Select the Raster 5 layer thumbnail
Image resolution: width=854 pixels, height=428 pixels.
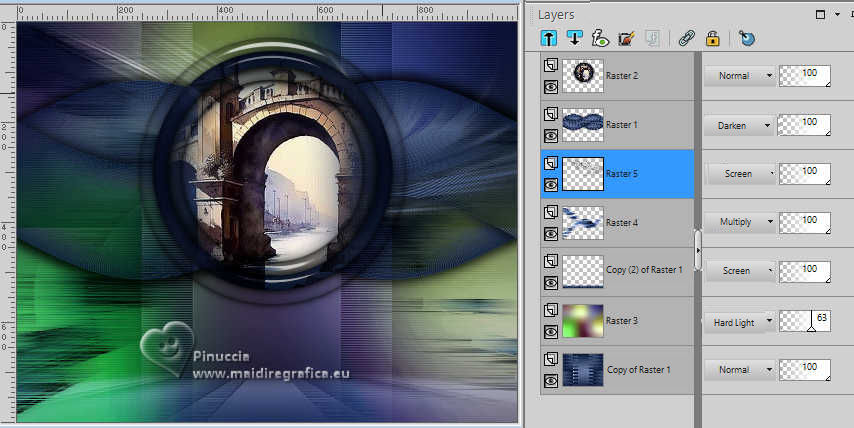pos(583,174)
